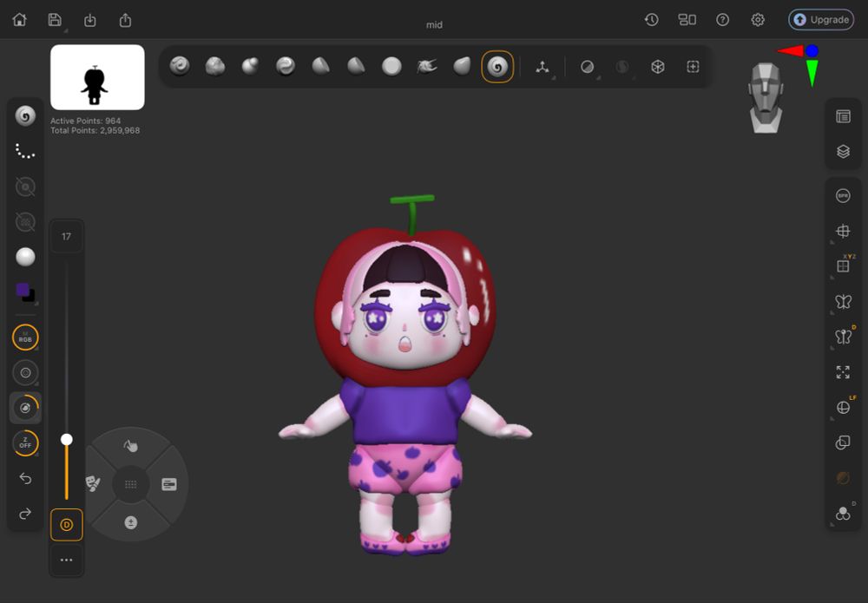Tap the 3D cube icon in brush bar
The image size is (868, 603).
click(658, 67)
